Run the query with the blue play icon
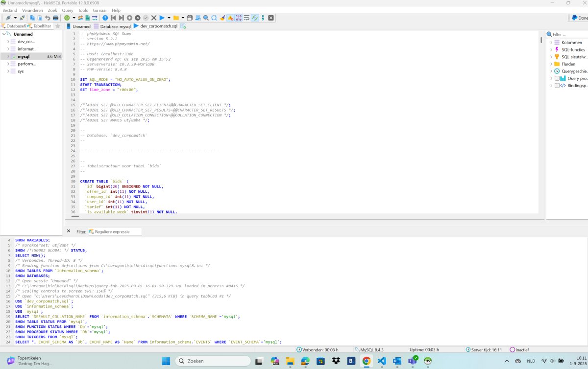 (x=162, y=18)
